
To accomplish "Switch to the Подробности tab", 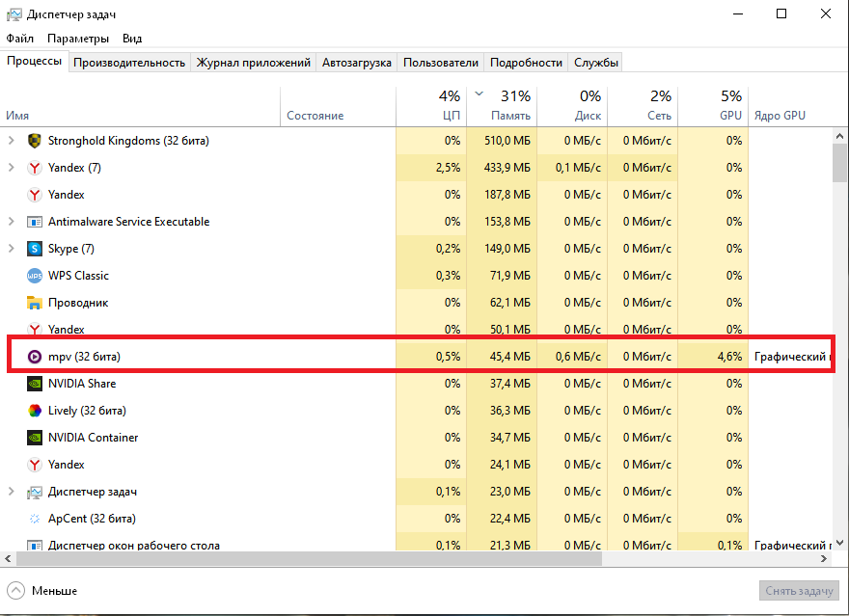I will tap(527, 63).
